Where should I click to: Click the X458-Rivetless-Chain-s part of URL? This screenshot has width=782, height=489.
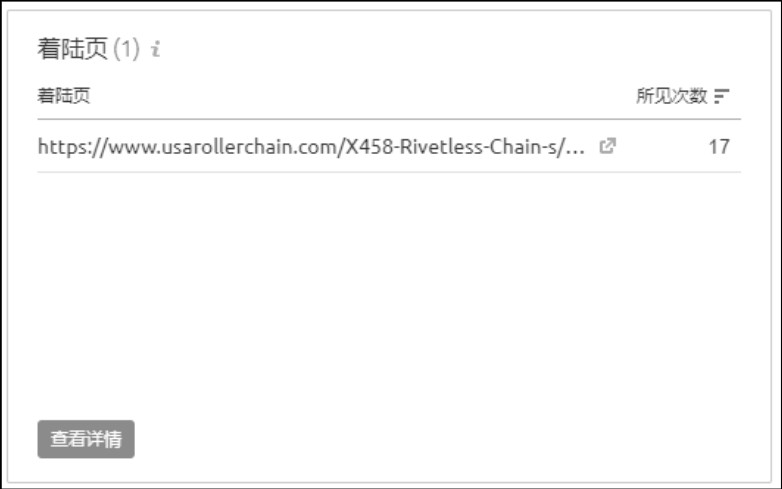click(451, 147)
